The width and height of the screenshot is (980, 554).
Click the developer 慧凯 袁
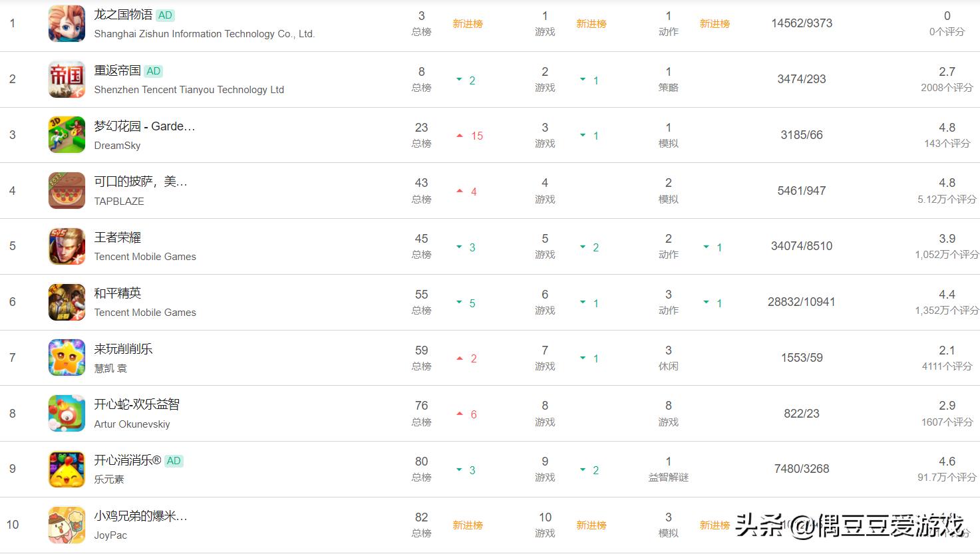[x=110, y=368]
